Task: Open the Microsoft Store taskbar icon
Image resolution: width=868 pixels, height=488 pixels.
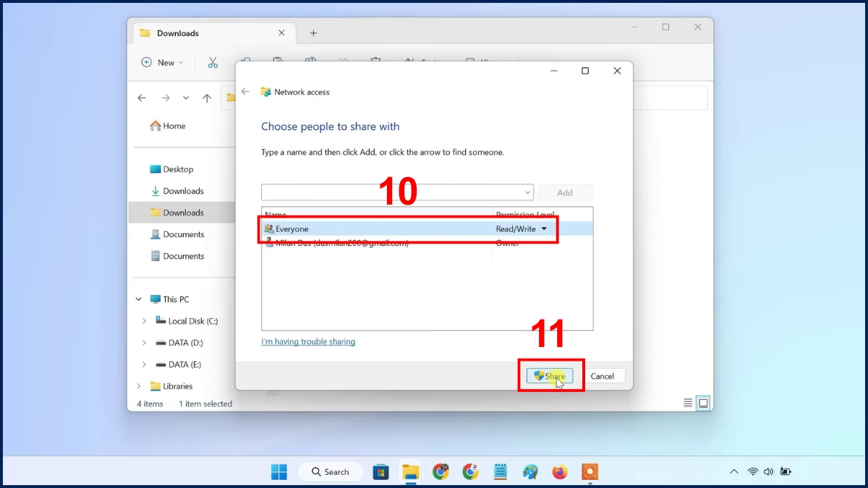Action: pos(381,472)
